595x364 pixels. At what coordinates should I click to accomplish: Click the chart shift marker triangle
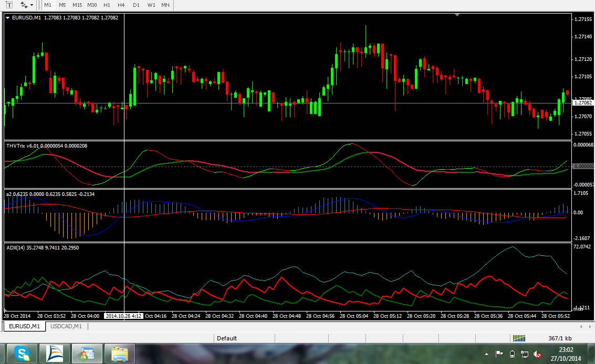pos(457,15)
